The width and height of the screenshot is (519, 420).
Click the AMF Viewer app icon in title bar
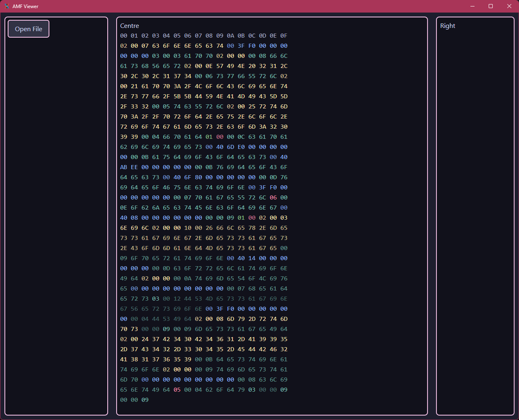click(7, 6)
